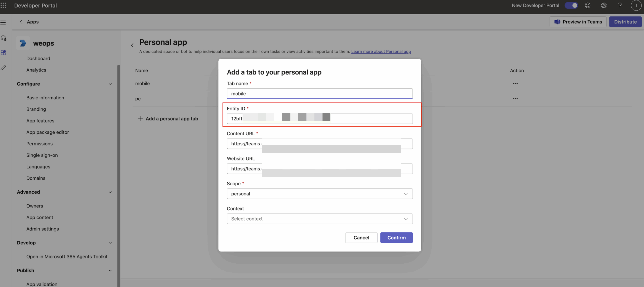Open the Permissions page
Screen dimensions: 644x287
39,144
